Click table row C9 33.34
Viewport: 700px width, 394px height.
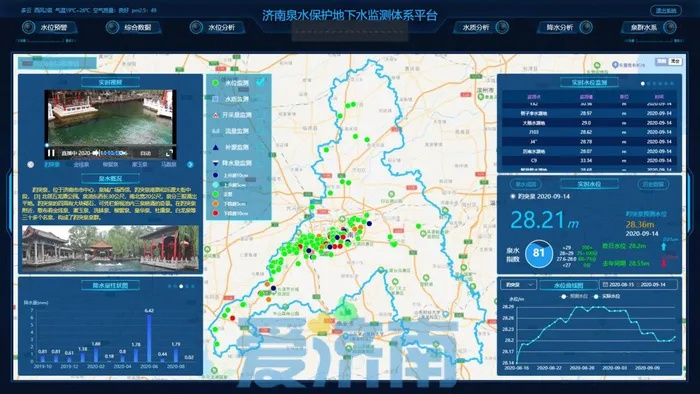click(x=589, y=160)
